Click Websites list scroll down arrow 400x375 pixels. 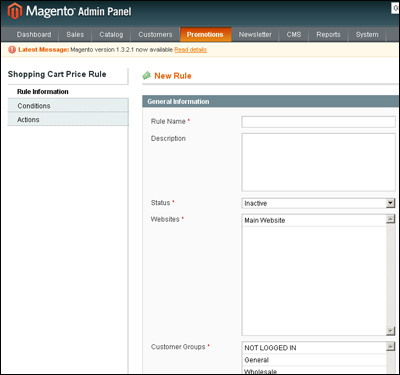[x=390, y=331]
